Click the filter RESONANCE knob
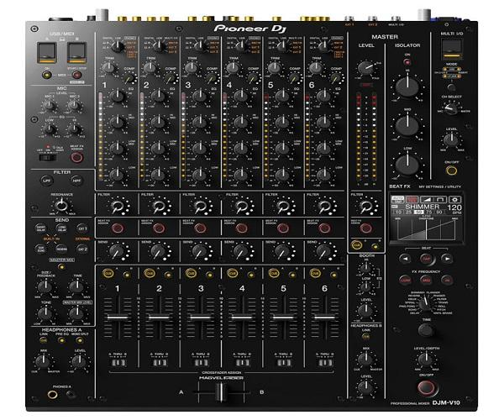The width and height of the screenshot is (504, 420). [61, 205]
